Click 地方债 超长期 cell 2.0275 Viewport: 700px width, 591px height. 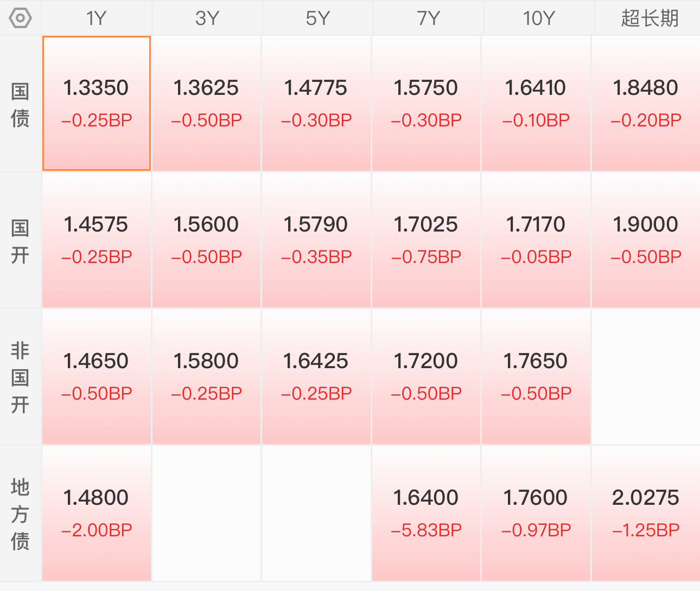click(646, 513)
